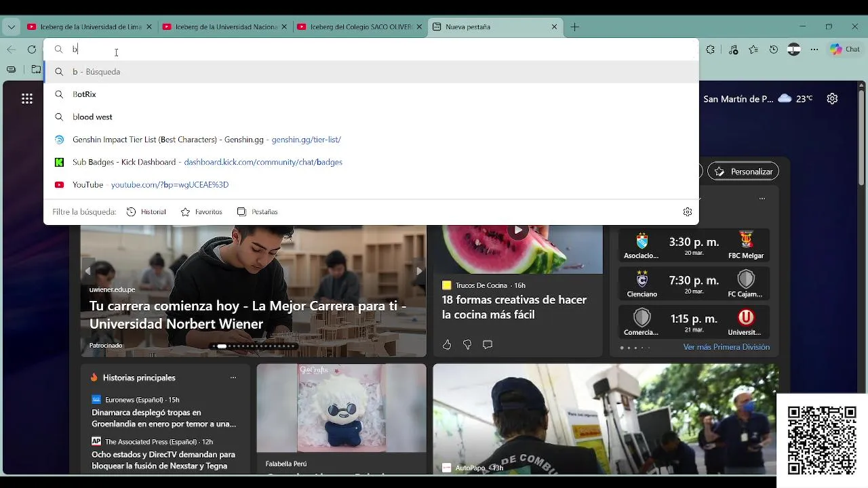Viewport: 868px width, 488px height.
Task: Open the Favorites list star icon
Action: (753, 49)
